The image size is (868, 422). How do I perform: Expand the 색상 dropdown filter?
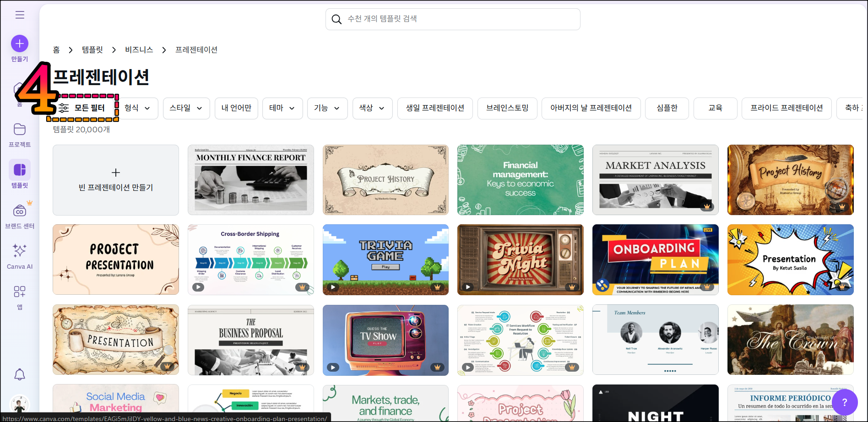(372, 108)
